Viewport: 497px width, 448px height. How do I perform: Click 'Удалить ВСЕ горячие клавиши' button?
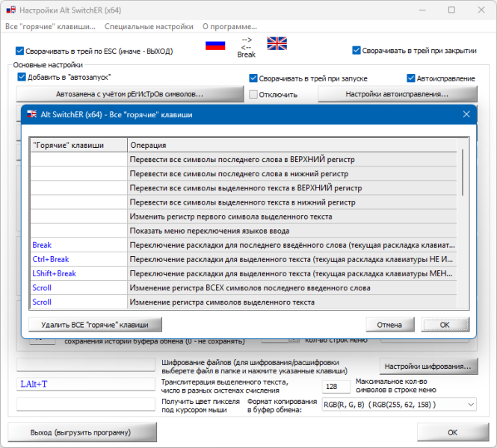point(95,325)
